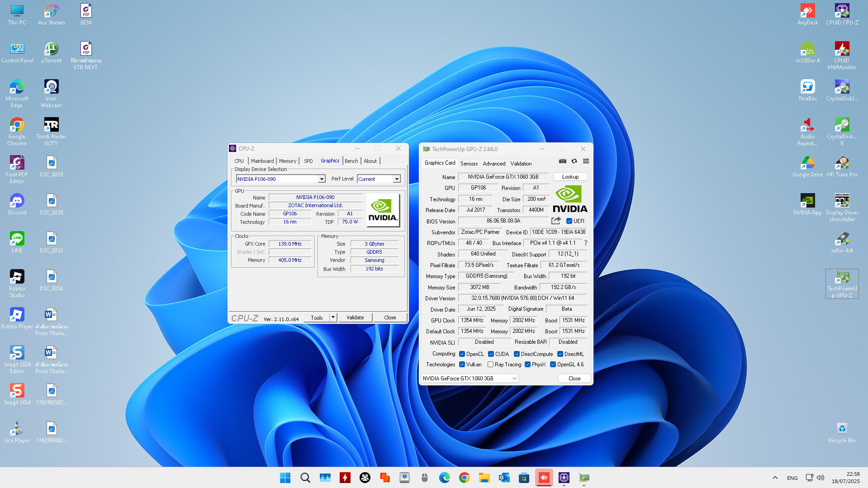Toggle the CUDA checkbox
868x488 pixels.
(491, 354)
